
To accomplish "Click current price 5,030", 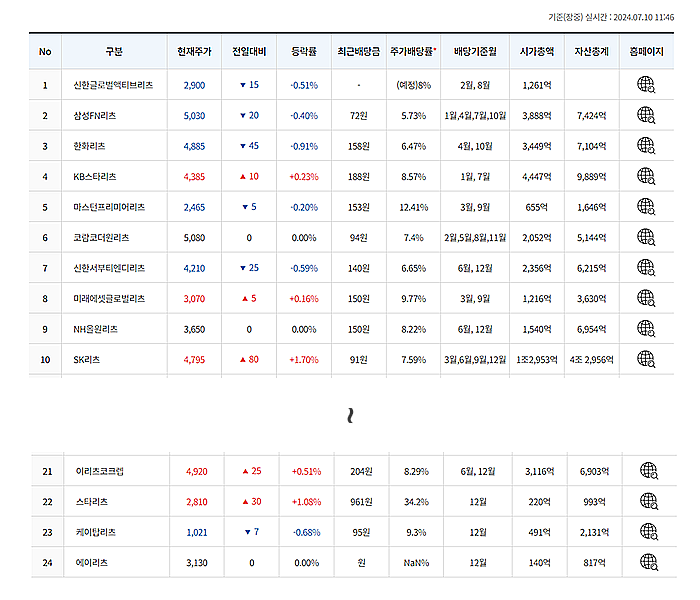I will [x=194, y=116].
